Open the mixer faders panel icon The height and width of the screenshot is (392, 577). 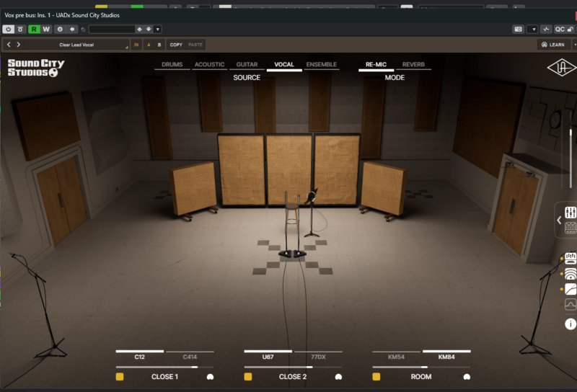click(x=571, y=212)
